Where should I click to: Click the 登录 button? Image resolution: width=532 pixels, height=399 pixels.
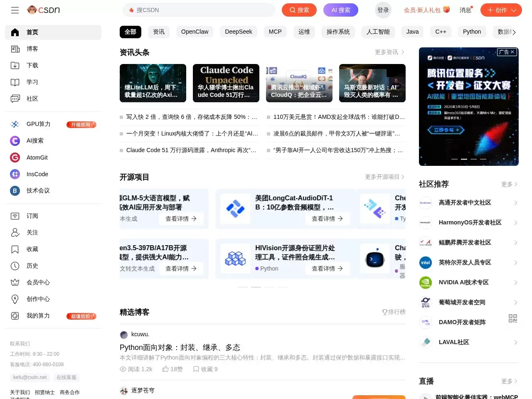click(x=383, y=10)
